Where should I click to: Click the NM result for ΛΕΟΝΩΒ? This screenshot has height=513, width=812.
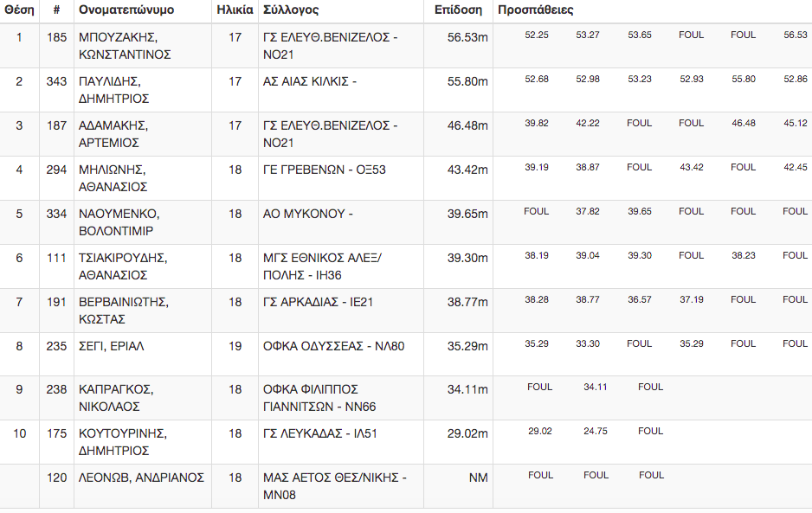tap(479, 478)
